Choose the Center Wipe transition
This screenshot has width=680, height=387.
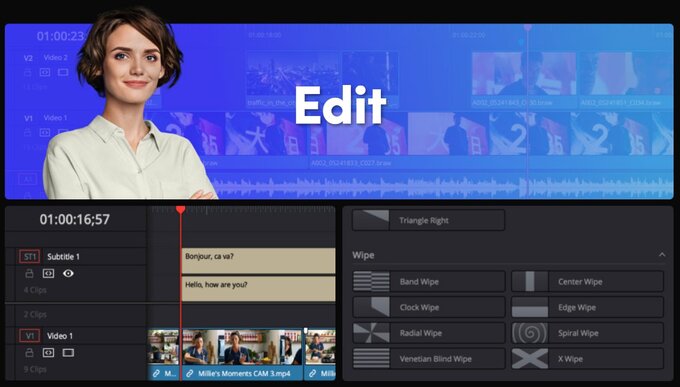[x=588, y=282]
